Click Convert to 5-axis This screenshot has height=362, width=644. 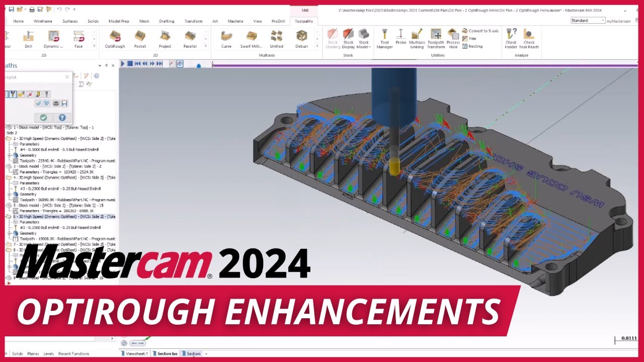pyautogui.click(x=480, y=31)
